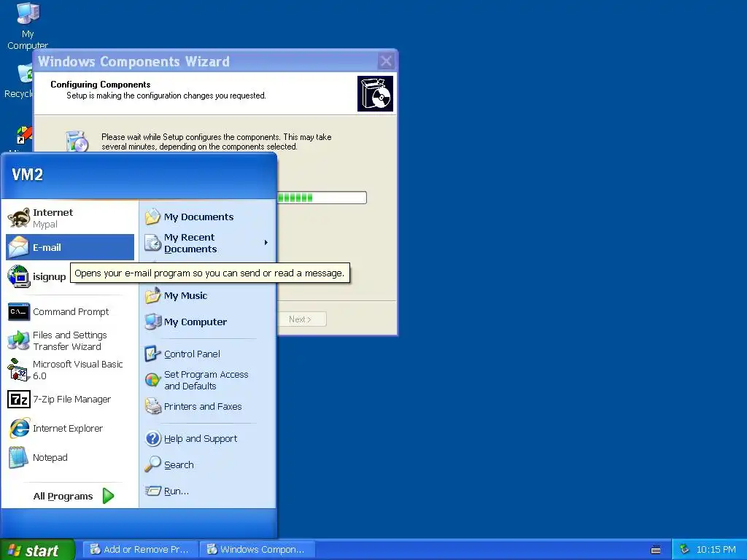
Task: Select Printers and Faxes label
Action: pos(203,407)
